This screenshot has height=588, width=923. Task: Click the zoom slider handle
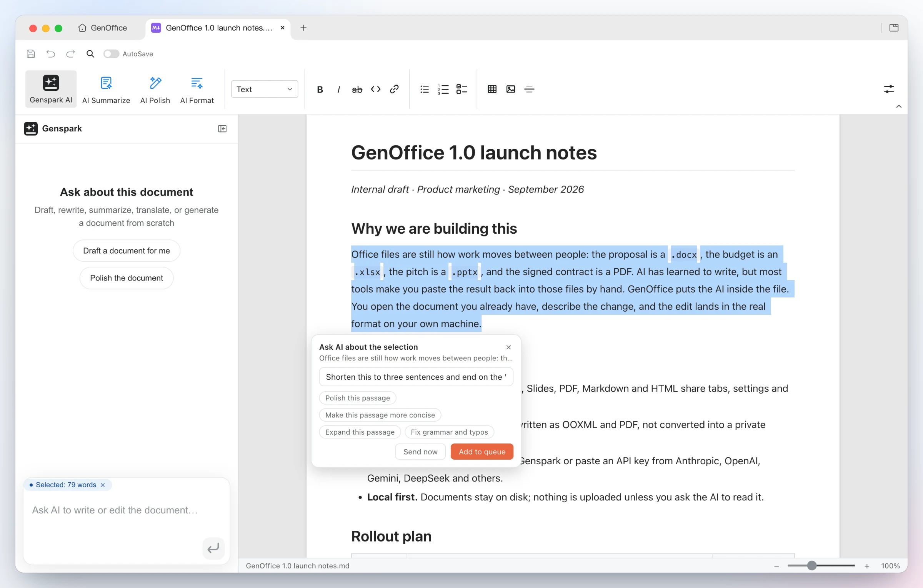coord(811,566)
